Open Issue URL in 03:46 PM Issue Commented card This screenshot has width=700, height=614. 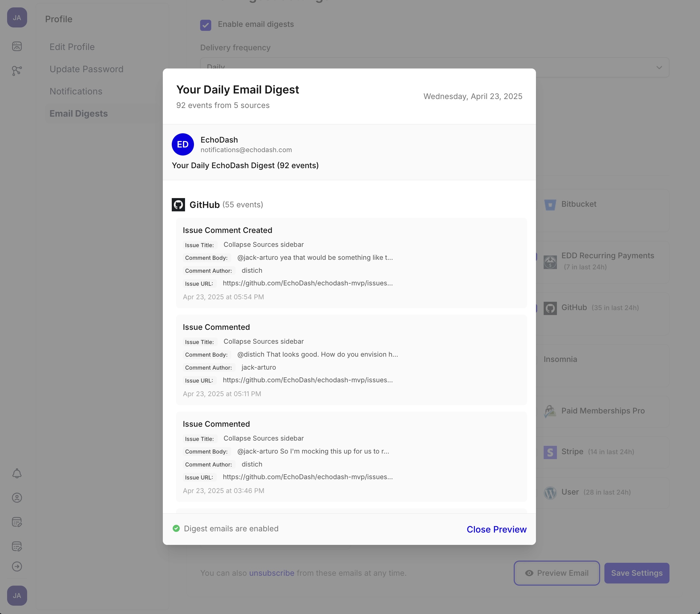[307, 477]
